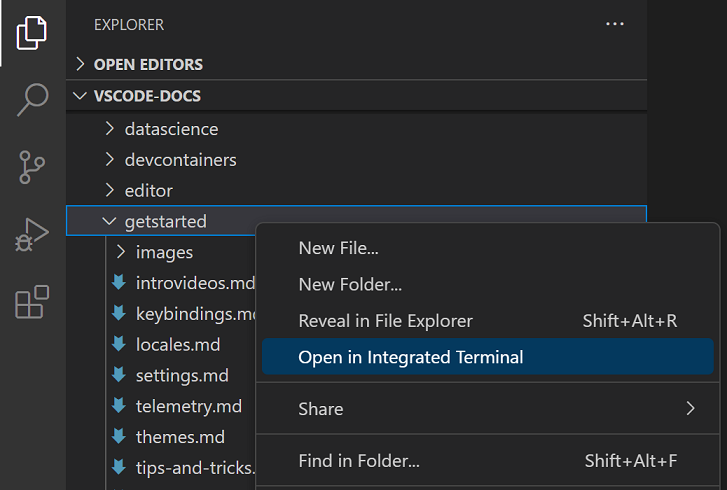Open the Explorer view in activity bar
This screenshot has width=727, height=490.
pos(32,33)
